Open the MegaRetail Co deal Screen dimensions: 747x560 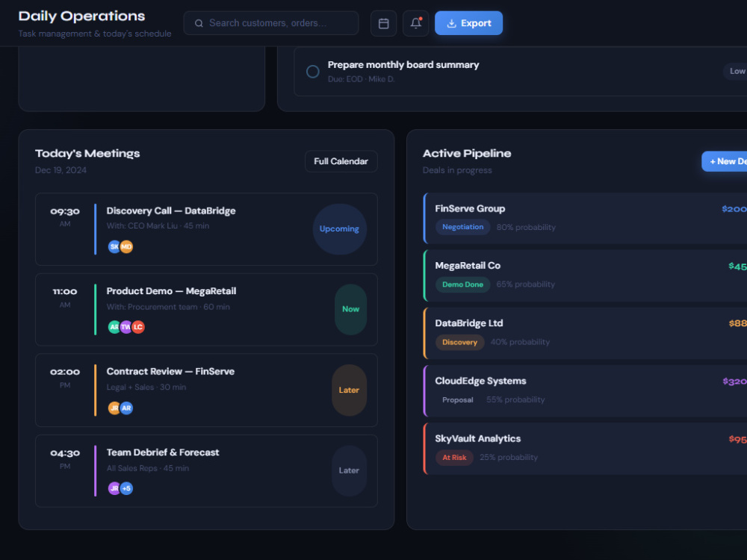(x=585, y=276)
